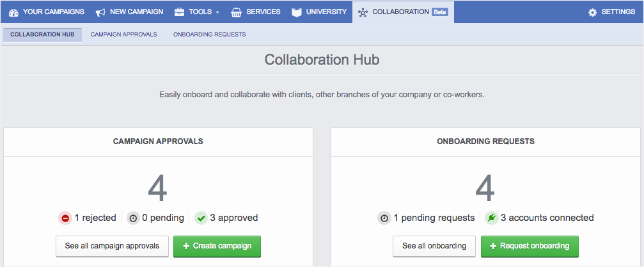
Task: Click the 'Easily onboard and collaborate' description text
Action: 322,95
